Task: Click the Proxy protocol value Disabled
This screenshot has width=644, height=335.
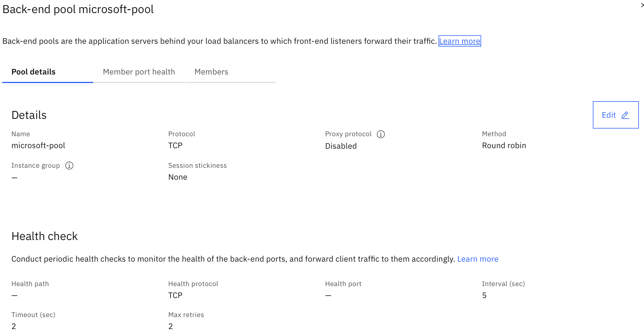Action: click(341, 146)
